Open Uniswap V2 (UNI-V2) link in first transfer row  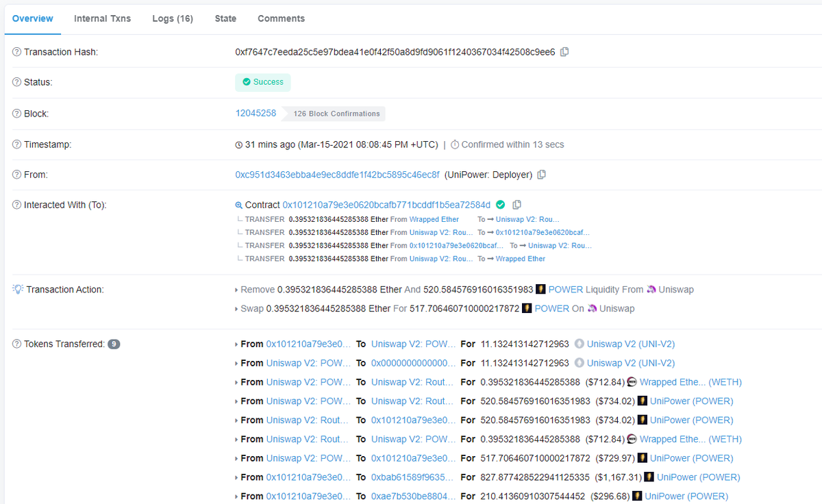point(631,344)
